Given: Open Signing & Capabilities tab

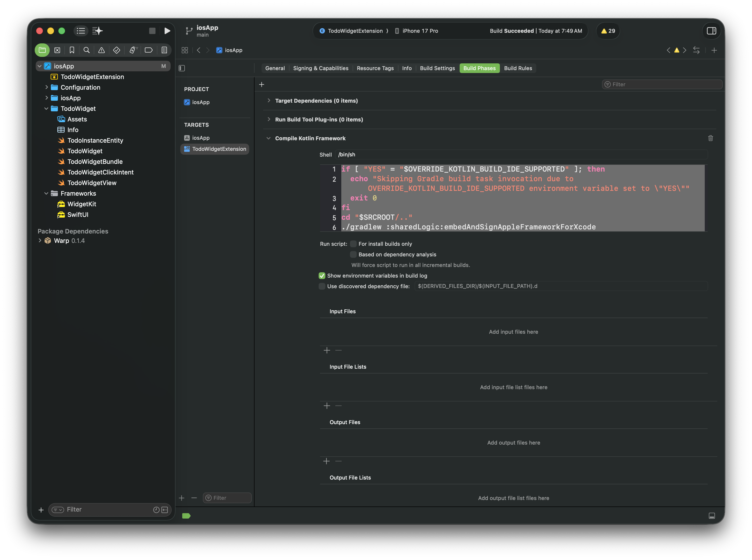Looking at the screenshot, I should click(320, 68).
